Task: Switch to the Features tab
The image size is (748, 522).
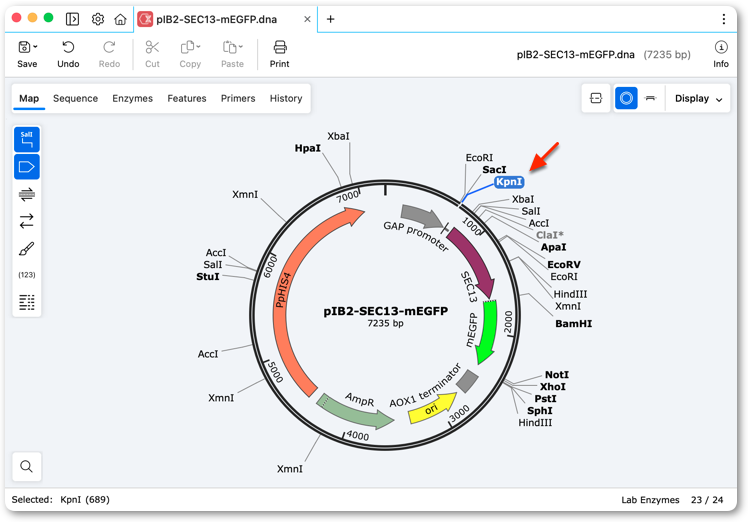Action: pos(187,98)
